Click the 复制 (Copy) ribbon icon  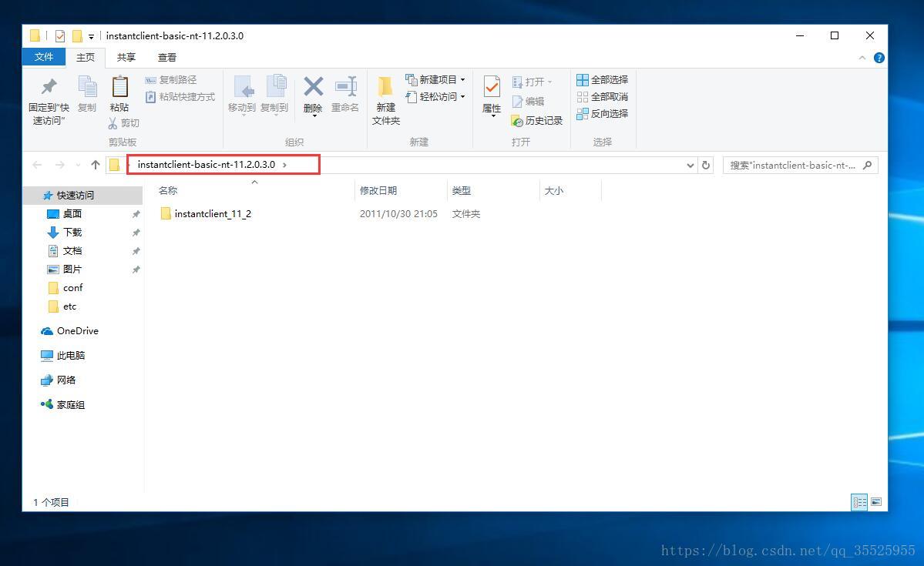[87, 86]
